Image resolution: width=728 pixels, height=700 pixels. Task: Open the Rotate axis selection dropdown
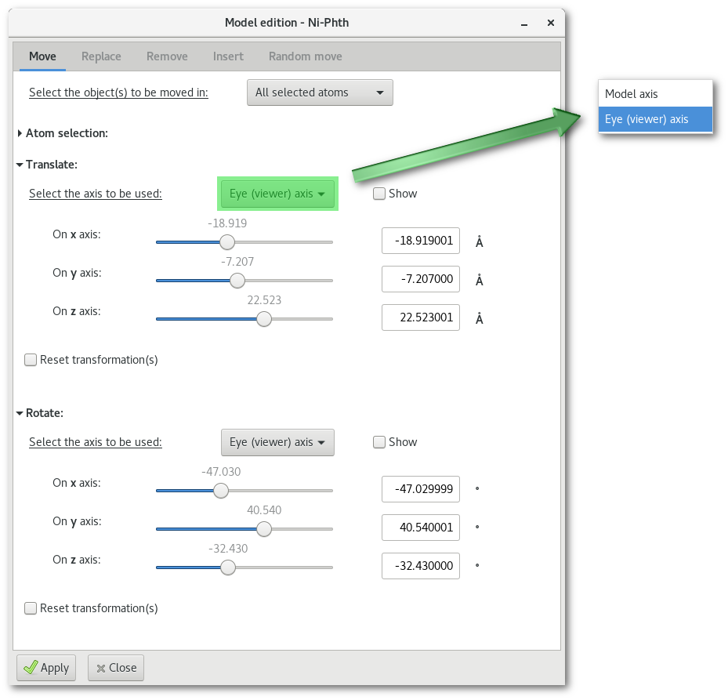277,442
